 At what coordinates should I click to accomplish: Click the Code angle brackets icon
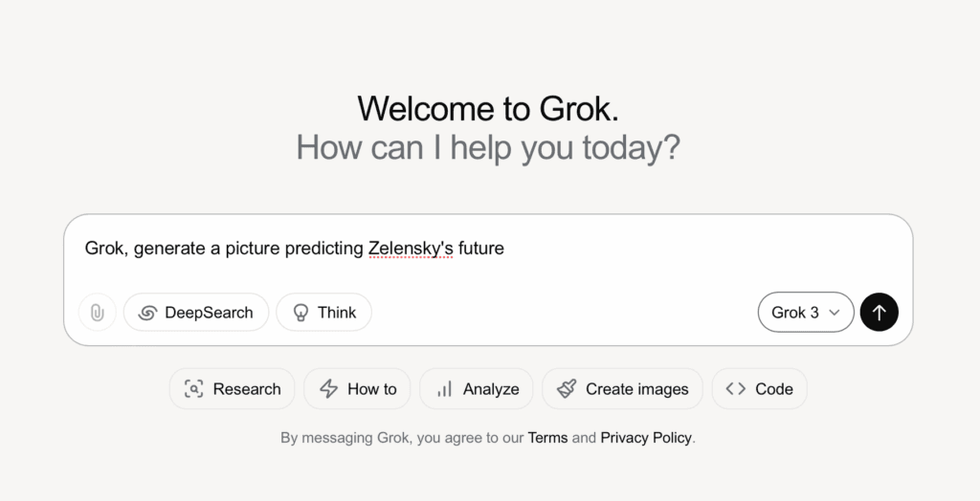(736, 388)
